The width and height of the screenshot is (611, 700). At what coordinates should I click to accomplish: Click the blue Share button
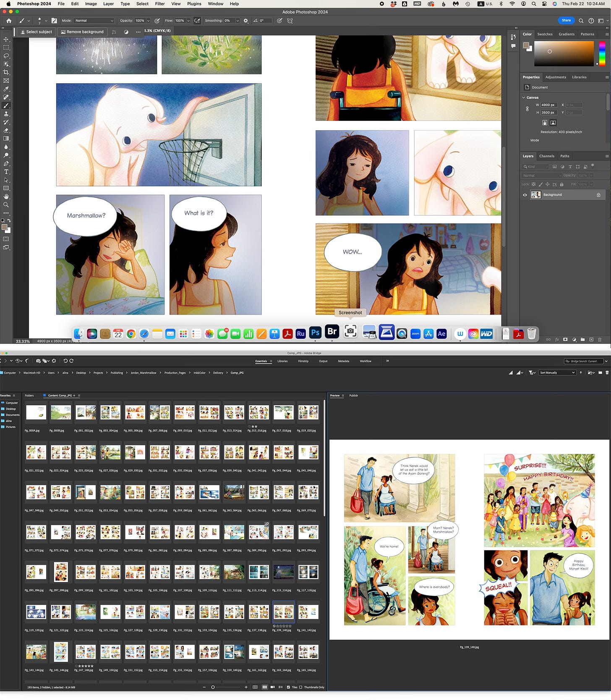point(566,20)
